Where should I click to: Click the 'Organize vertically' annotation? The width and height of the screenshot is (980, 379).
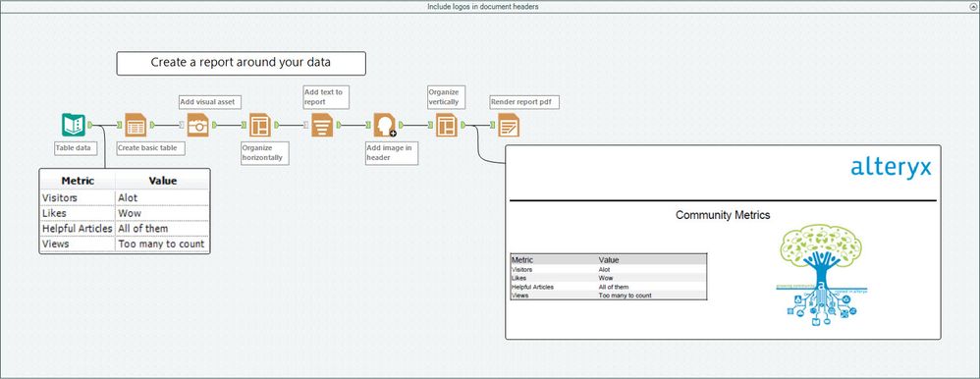click(x=446, y=96)
